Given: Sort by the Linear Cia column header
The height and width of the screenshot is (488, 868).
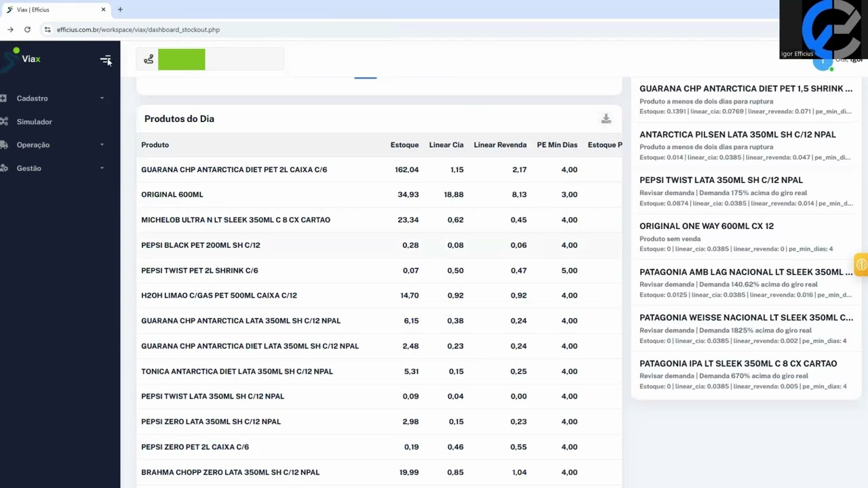Looking at the screenshot, I should pos(446,145).
